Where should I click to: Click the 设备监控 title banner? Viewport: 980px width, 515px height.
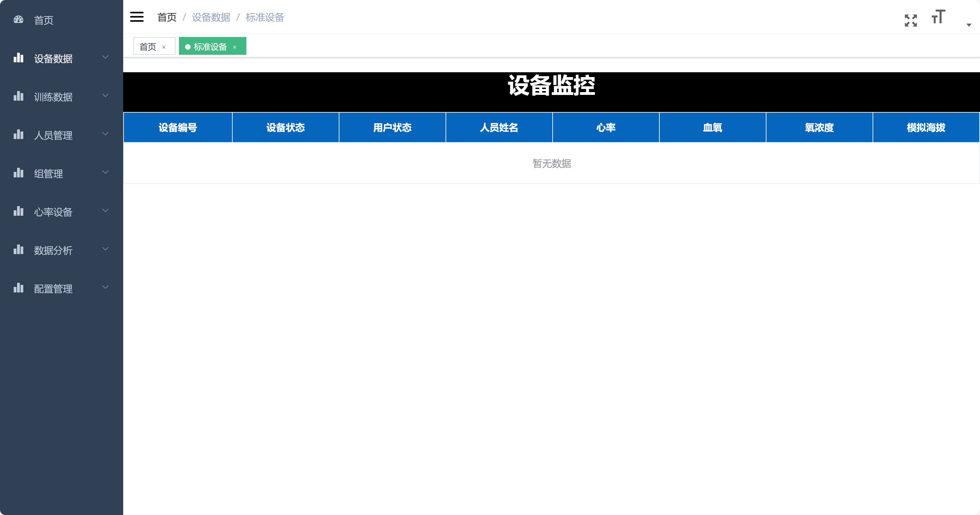tap(552, 92)
